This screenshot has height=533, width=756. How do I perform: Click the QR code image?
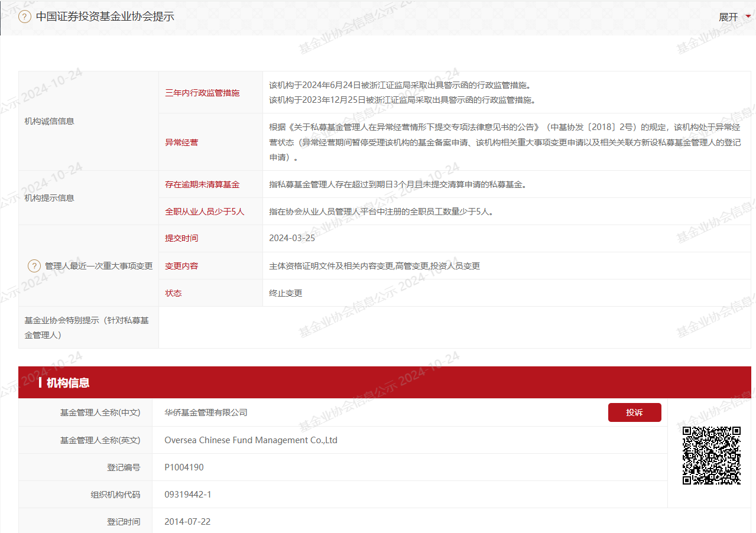click(712, 456)
